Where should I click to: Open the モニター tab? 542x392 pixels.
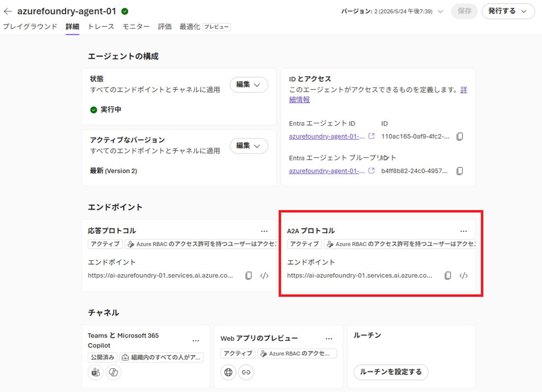pos(136,26)
